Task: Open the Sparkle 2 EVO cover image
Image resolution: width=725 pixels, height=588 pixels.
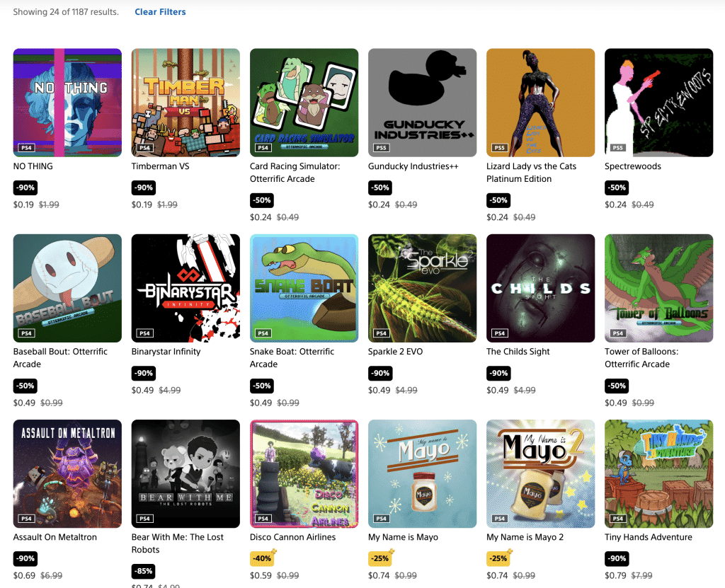Action: (422, 288)
